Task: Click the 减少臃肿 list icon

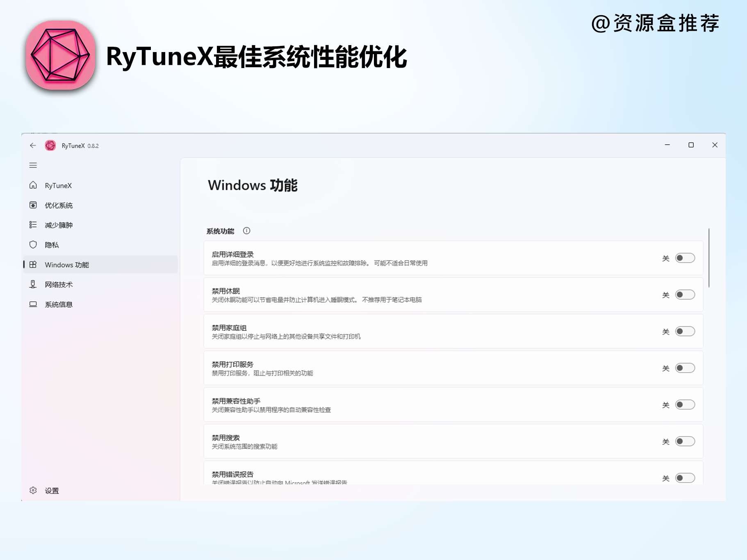Action: click(33, 225)
